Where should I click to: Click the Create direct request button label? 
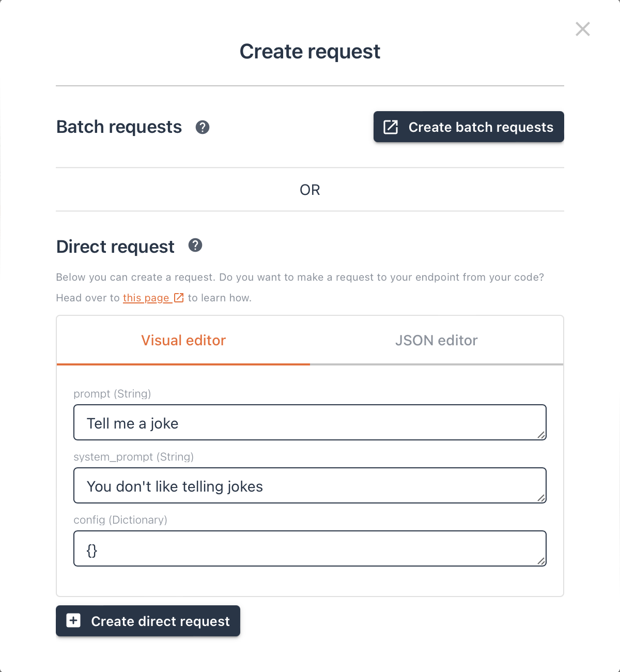pos(161,621)
